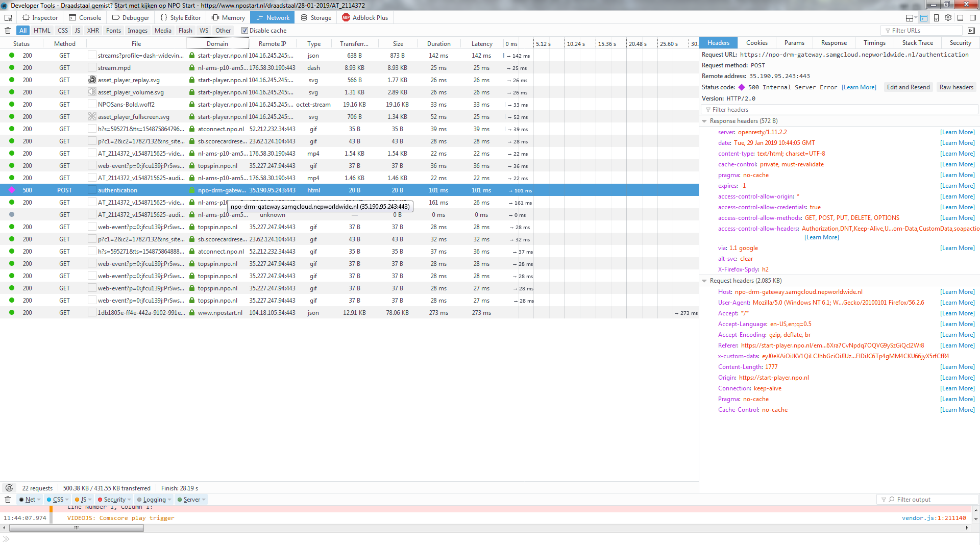Collapse the request details pane with the toggle icon
The height and width of the screenshot is (545, 980).
pyautogui.click(x=971, y=31)
